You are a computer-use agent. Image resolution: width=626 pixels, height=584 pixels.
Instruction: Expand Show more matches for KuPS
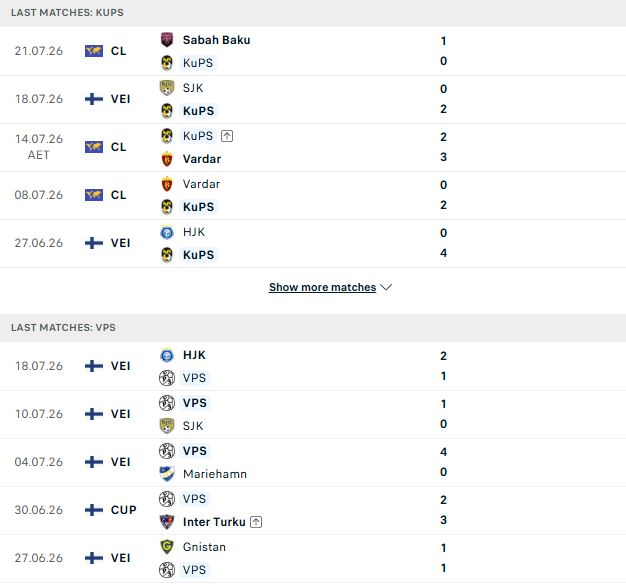pyautogui.click(x=323, y=287)
